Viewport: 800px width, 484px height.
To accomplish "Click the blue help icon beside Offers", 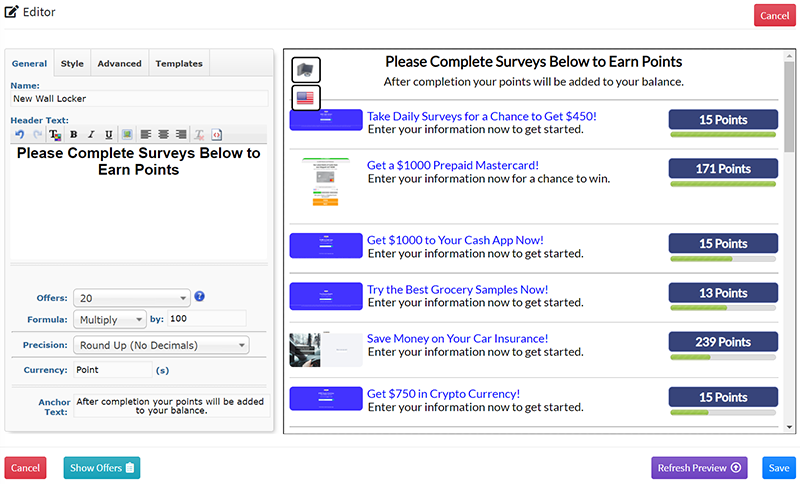I will coord(199,296).
